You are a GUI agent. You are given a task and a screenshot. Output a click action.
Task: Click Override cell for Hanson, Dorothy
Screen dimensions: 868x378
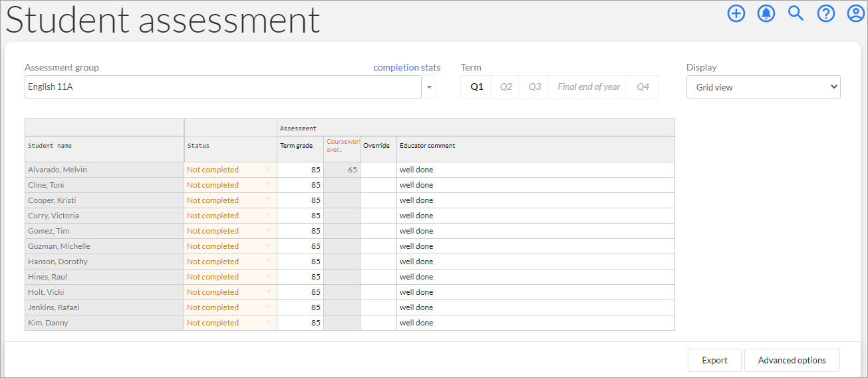(378, 262)
